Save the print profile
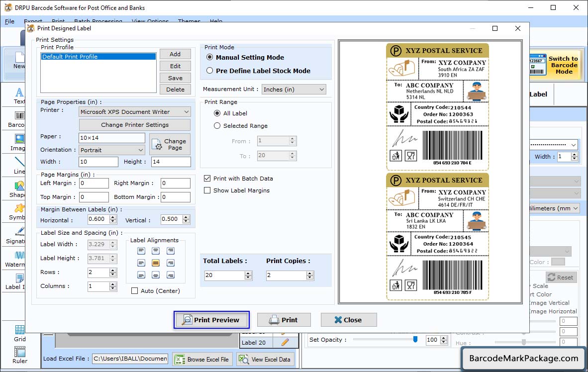Viewport: 588px width, 372px height. coord(175,78)
